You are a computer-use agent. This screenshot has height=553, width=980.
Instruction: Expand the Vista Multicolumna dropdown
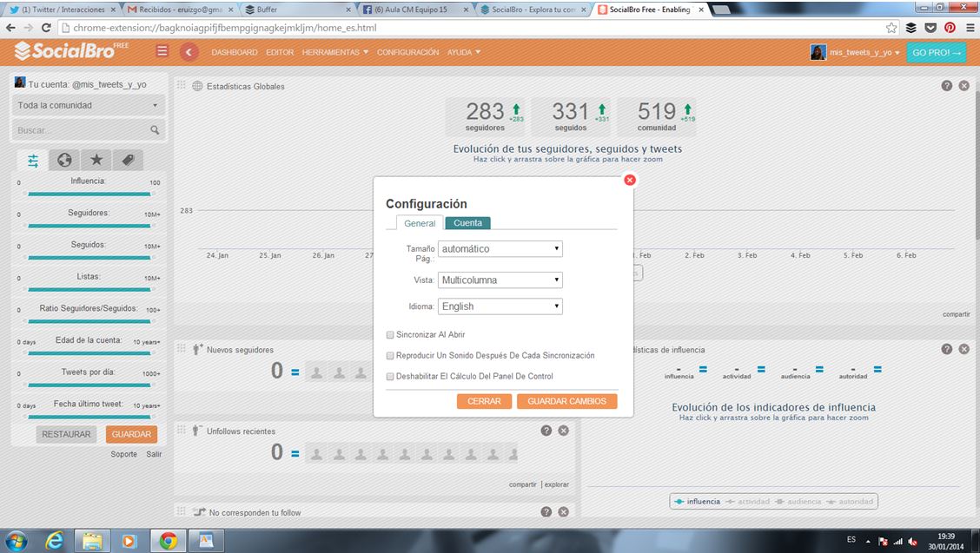coord(500,280)
